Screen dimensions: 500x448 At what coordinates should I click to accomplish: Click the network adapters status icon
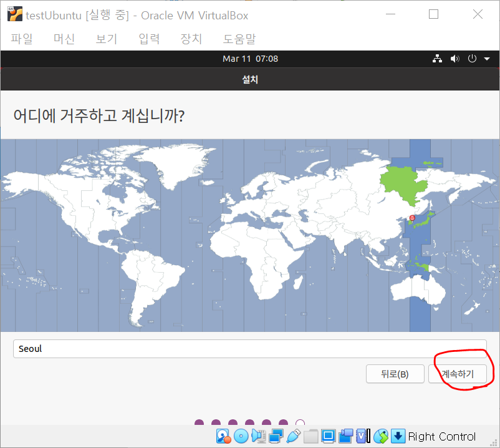276,436
